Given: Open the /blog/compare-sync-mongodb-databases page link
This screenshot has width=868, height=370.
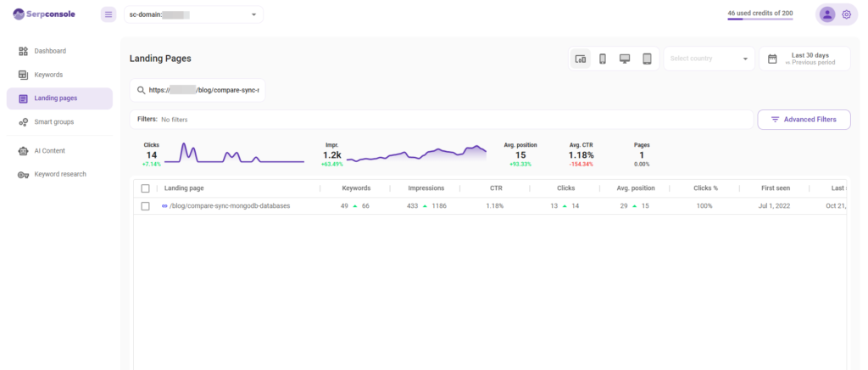Looking at the screenshot, I should [x=230, y=206].
